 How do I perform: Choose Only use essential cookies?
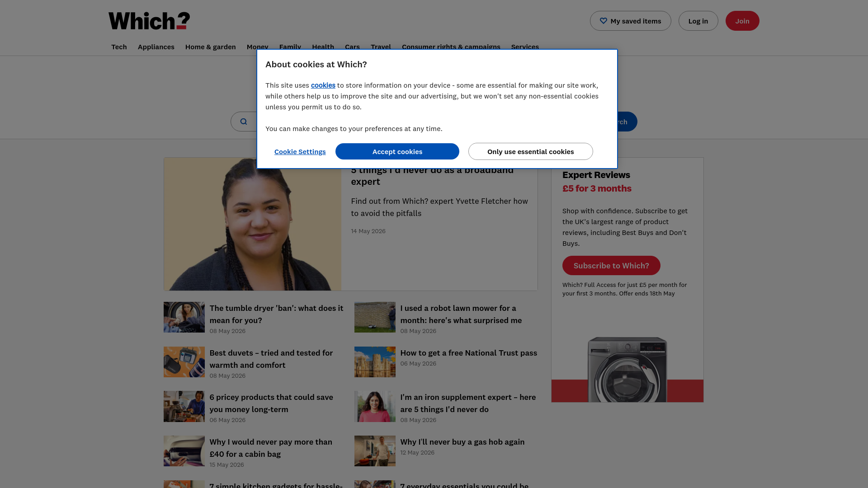(530, 151)
